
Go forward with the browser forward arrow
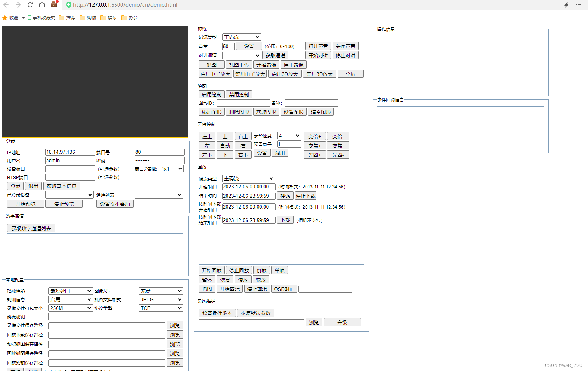coord(18,5)
